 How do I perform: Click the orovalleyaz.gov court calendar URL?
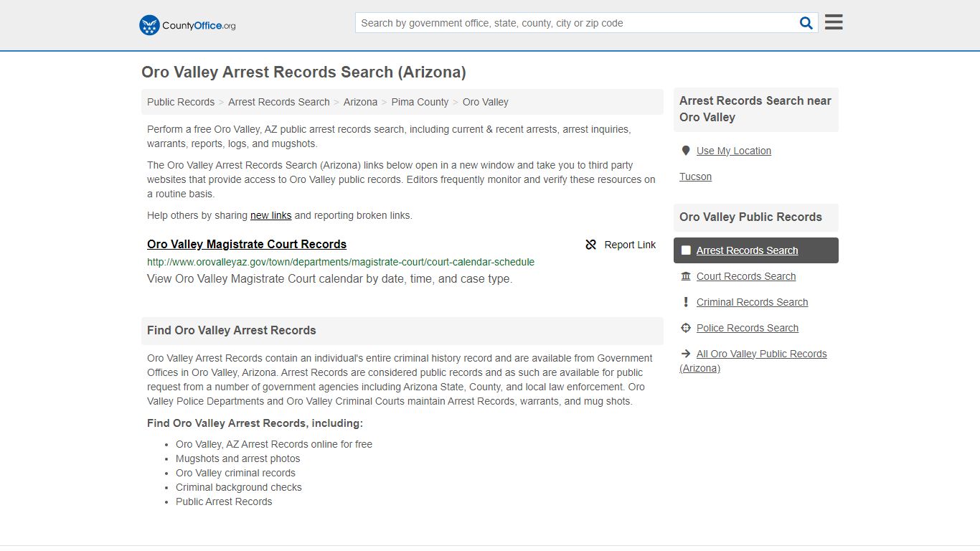coord(341,262)
